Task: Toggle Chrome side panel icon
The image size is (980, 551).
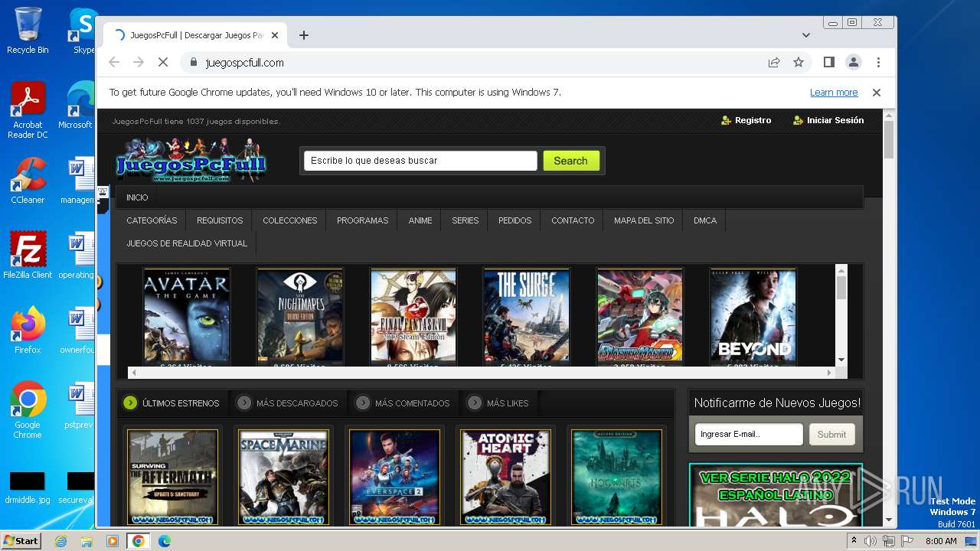Action: (x=828, y=63)
